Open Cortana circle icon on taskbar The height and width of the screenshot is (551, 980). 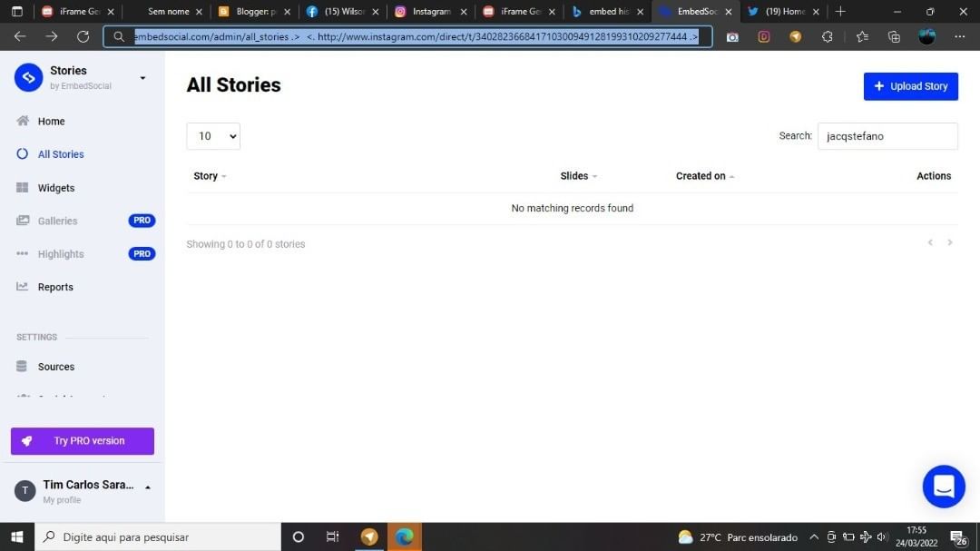tap(299, 537)
